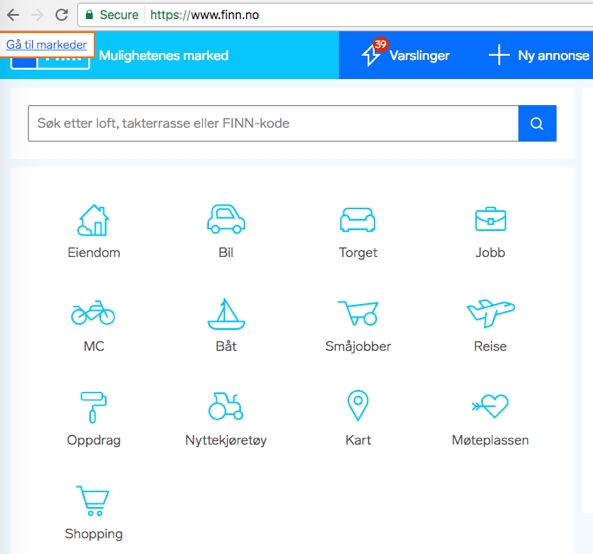Open the Småjobber wheelbarrow icon
Viewport: 593px width, 554px height.
358,313
